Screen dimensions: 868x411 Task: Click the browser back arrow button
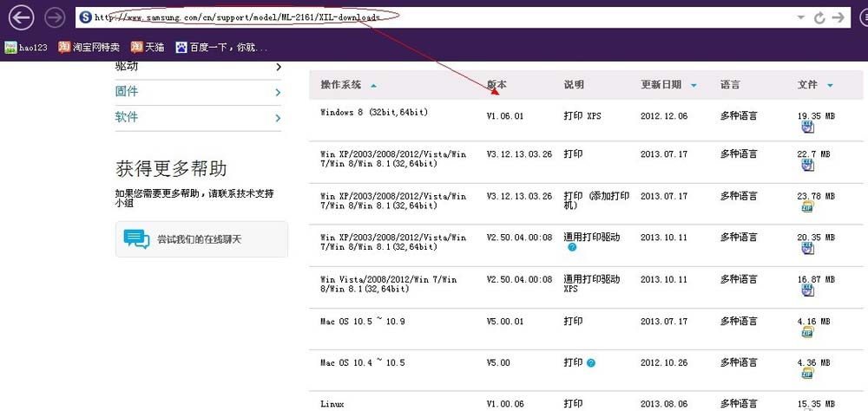click(x=21, y=17)
